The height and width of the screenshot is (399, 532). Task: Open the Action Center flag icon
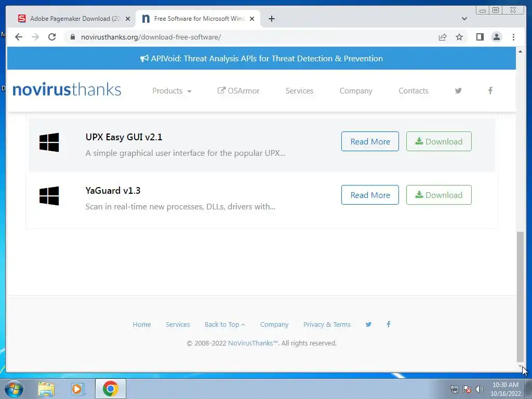coord(467,389)
